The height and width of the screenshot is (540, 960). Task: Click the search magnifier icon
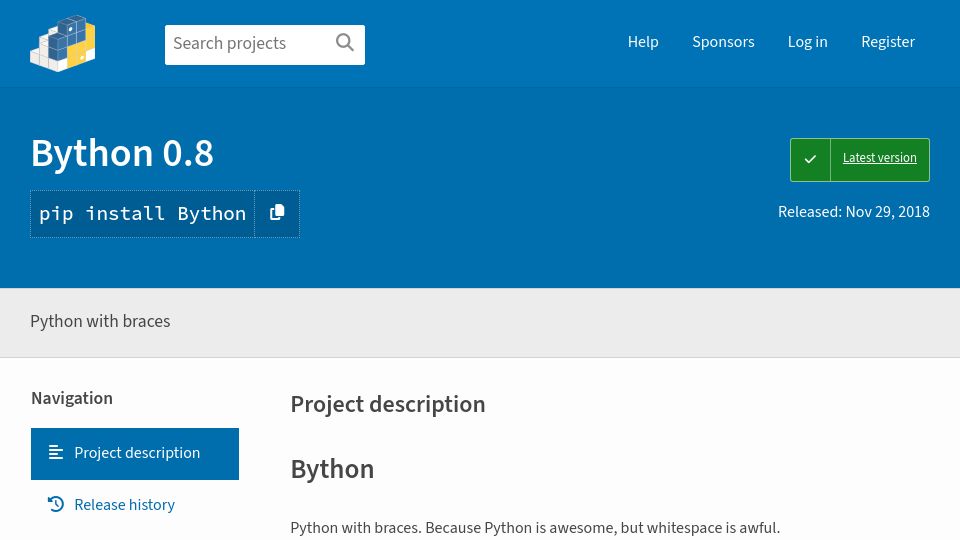click(x=345, y=42)
